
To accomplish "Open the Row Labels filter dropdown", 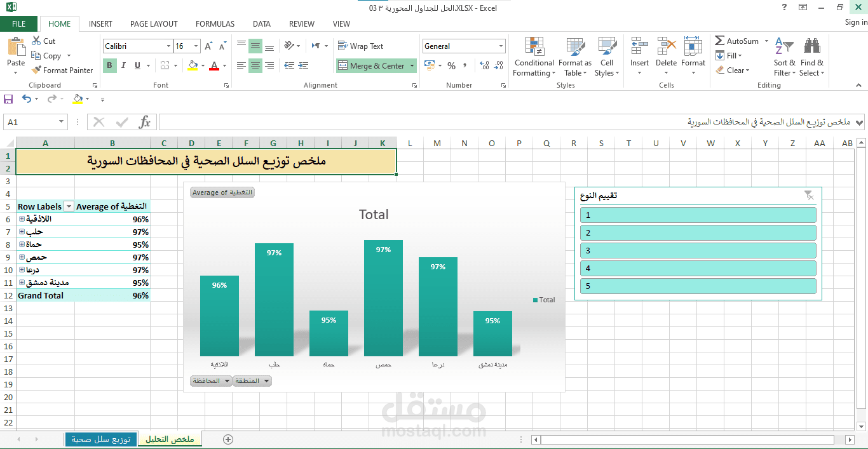I will click(x=68, y=206).
